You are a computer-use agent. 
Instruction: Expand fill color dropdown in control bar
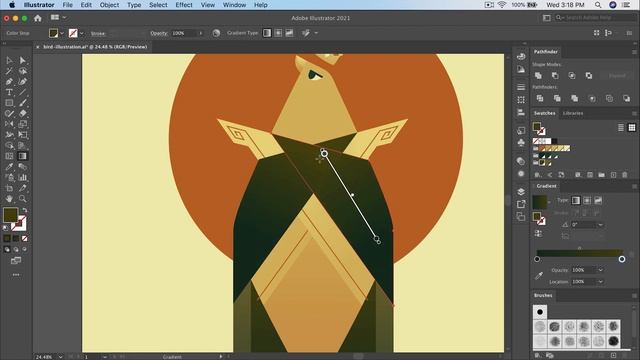point(62,33)
